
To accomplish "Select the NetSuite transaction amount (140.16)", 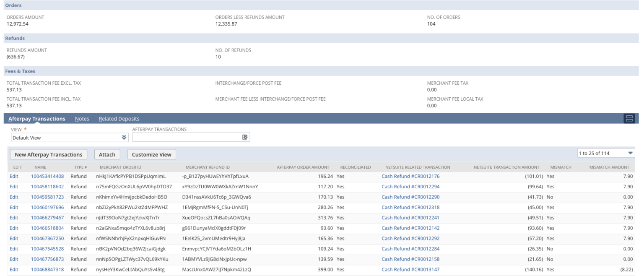I will tap(534, 269).
